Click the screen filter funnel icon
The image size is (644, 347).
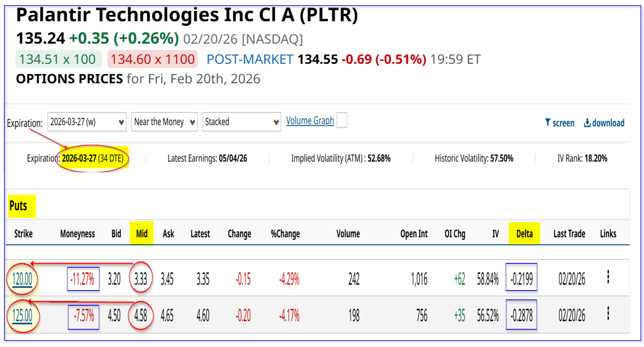tap(547, 123)
